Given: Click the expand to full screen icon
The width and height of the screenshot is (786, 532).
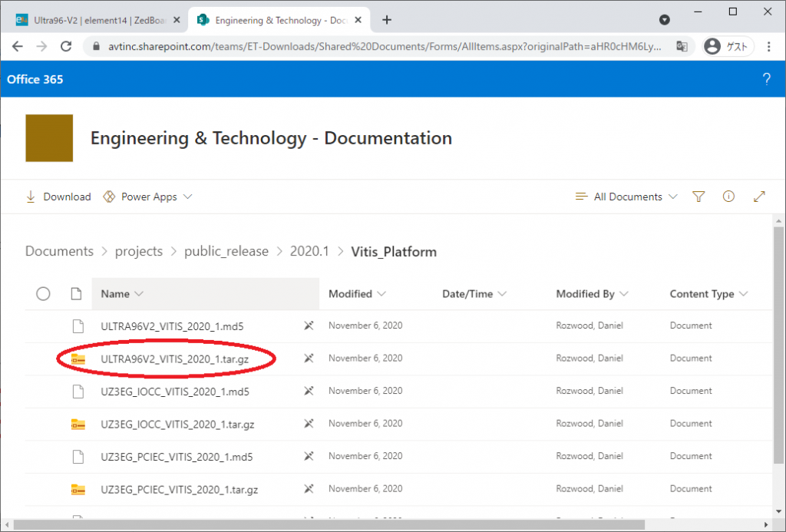Looking at the screenshot, I should pos(759,197).
